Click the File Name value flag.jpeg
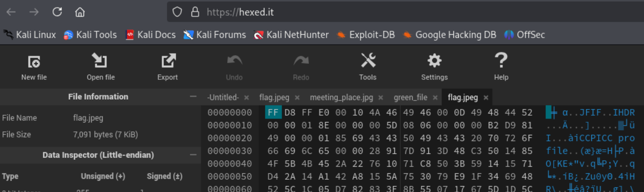Screen dimensions: 644x192 (x=88, y=118)
